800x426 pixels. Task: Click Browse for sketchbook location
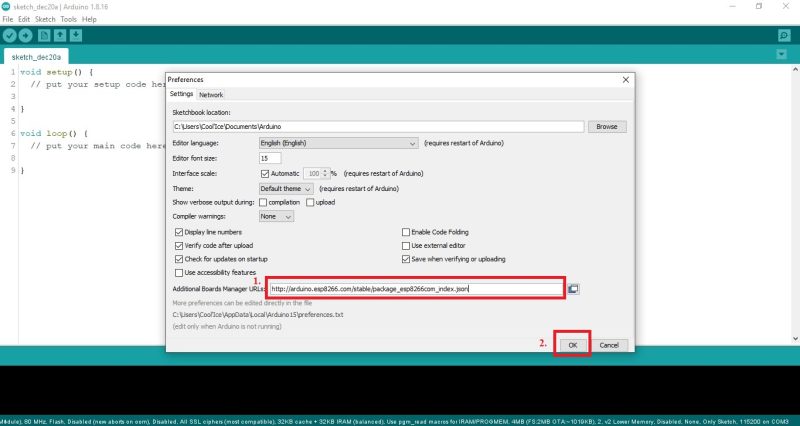(606, 127)
